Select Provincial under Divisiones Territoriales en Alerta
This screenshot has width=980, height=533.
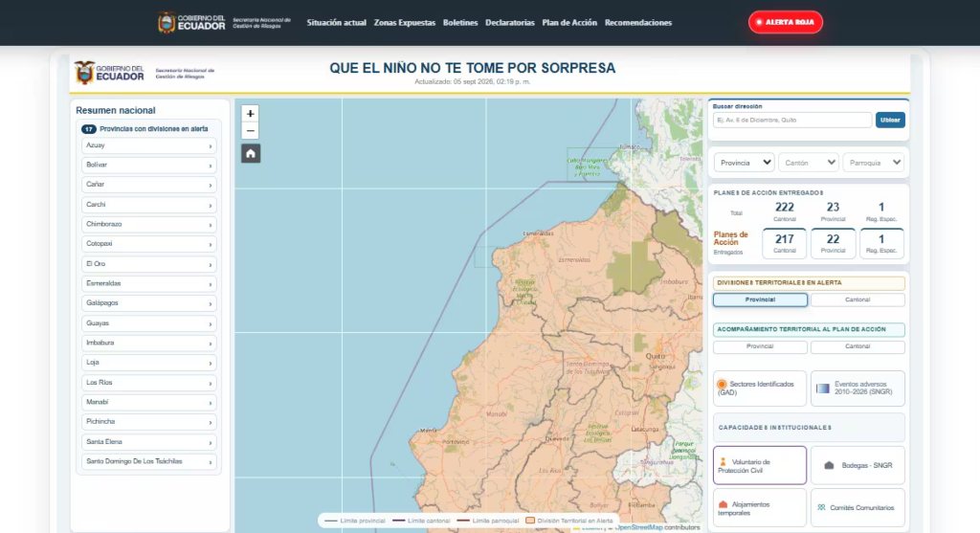click(760, 300)
